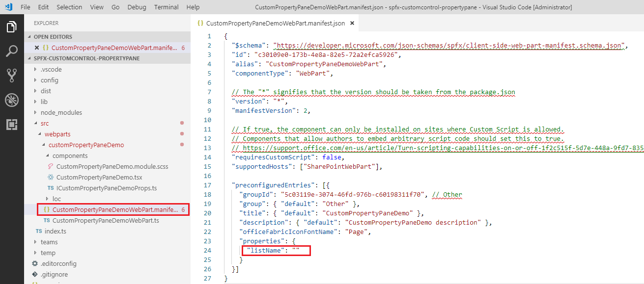
Task: Open CustomPropertyPaneDemoWebPart.ts file
Action: (x=105, y=220)
